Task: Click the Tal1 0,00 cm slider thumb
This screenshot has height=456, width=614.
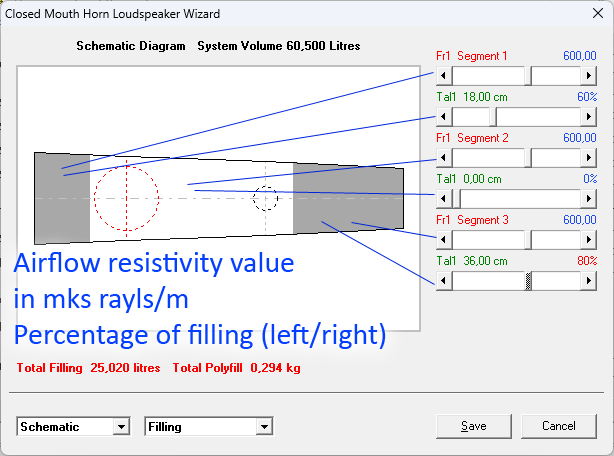Action: pyautogui.click(x=457, y=198)
